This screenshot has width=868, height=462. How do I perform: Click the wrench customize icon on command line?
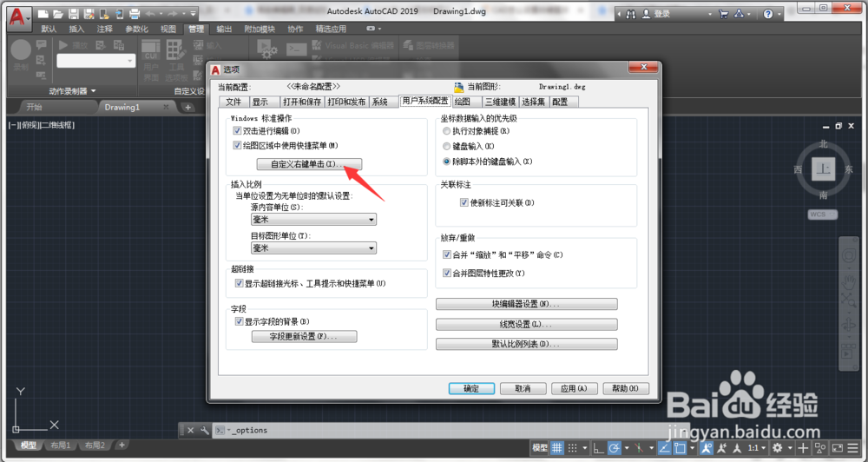click(205, 431)
